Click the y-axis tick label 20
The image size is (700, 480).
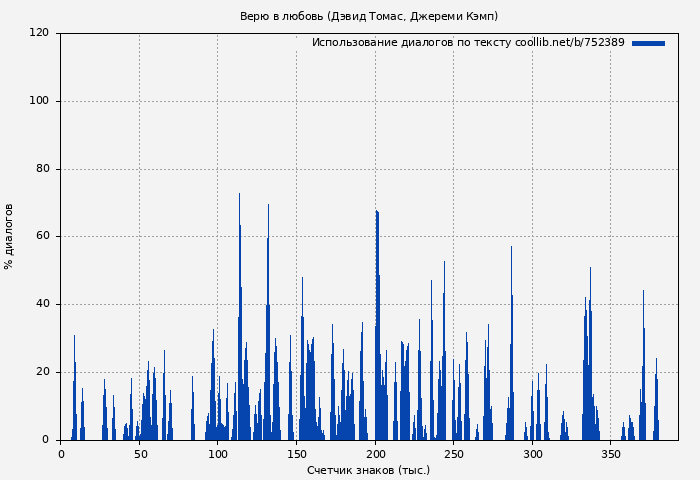42,372
